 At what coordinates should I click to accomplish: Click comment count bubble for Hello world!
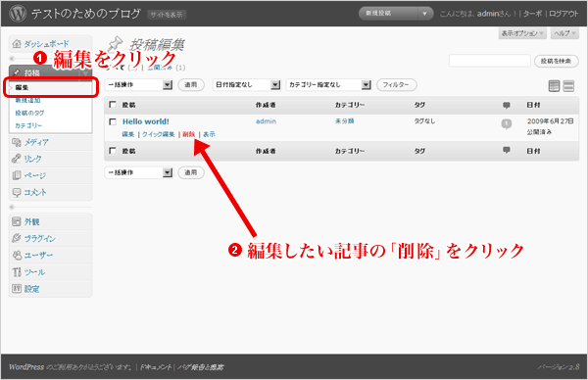507,123
